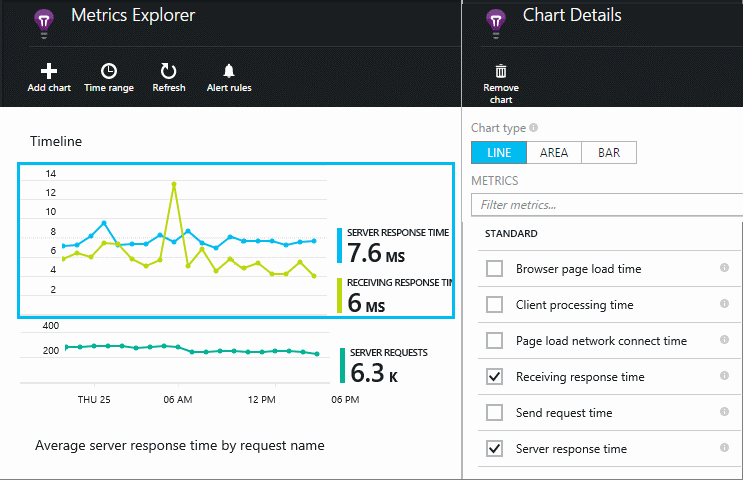Click the 06 AM time axis label
This screenshot has height=480, width=743.
click(x=178, y=399)
